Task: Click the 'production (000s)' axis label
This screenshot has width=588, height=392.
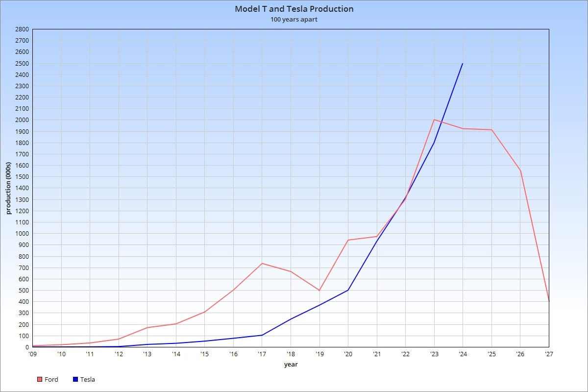Action: tap(8, 188)
